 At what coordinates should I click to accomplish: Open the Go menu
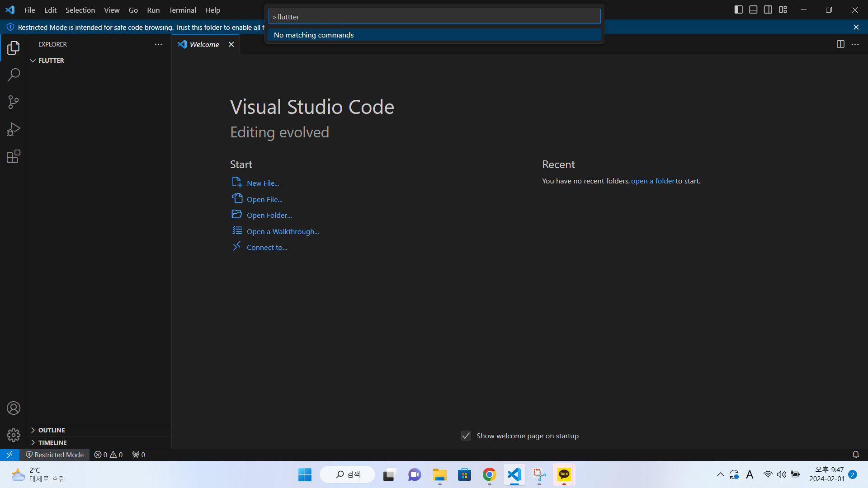133,10
